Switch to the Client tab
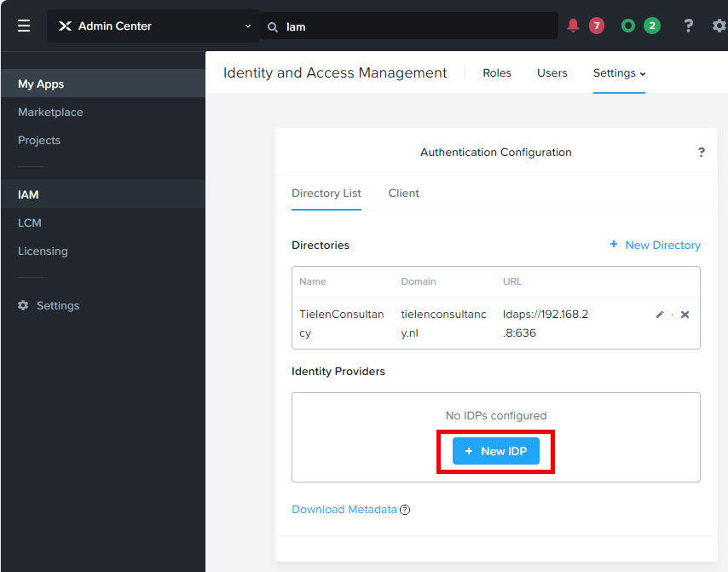 pos(403,194)
